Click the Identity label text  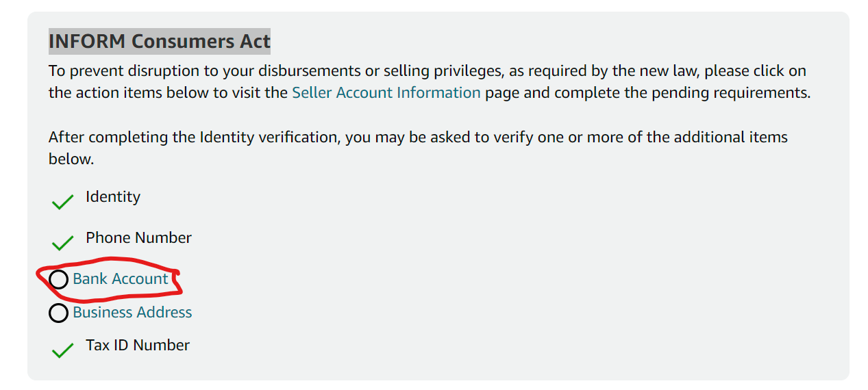[x=113, y=197]
